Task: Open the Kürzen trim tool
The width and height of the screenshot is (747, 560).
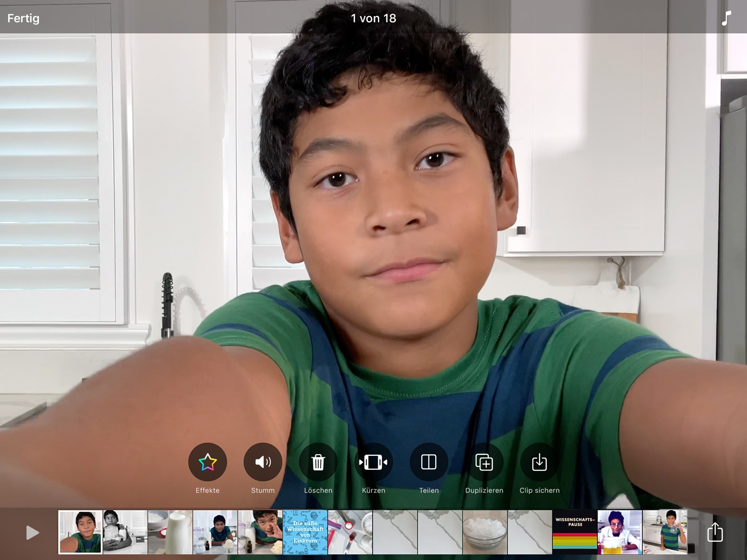Action: pos(374,462)
